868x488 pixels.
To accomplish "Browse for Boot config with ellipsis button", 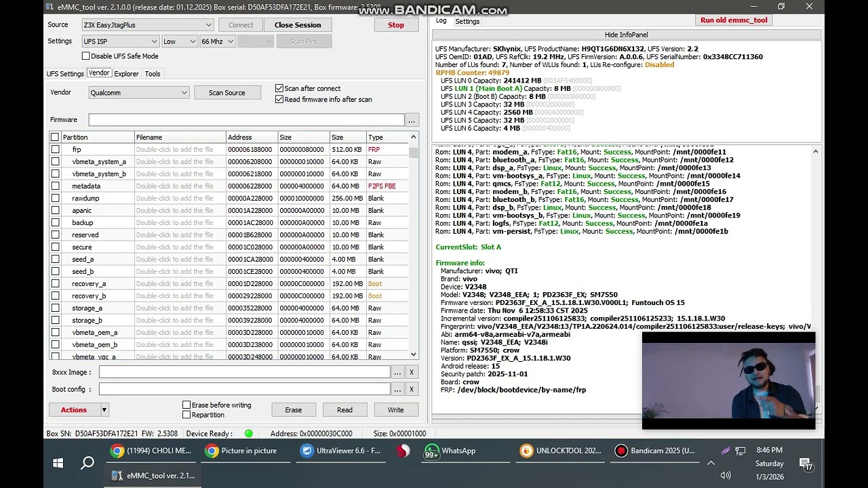I will click(x=397, y=389).
